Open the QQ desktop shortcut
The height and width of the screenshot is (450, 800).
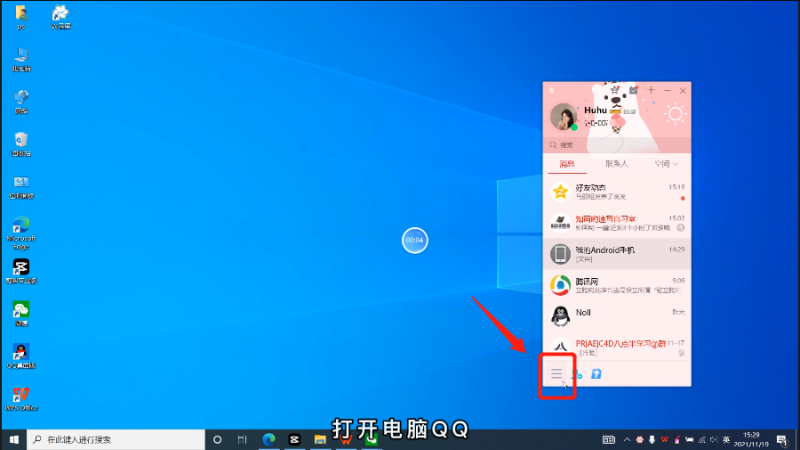tap(21, 356)
